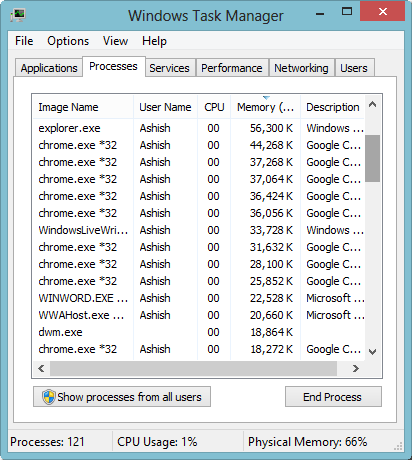The image size is (412, 460).
Task: Sort by CPU column header
Action: click(x=214, y=107)
